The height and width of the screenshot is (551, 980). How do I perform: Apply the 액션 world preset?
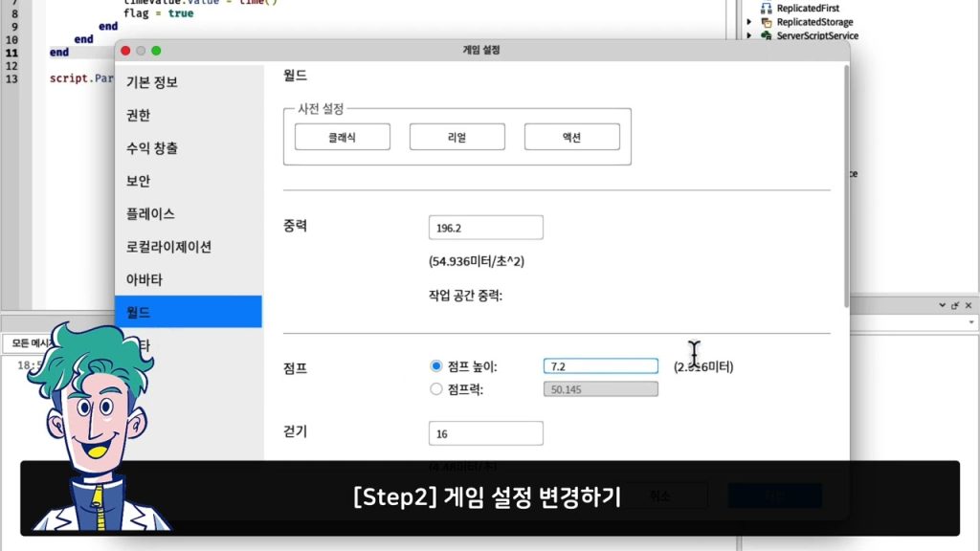[571, 137]
